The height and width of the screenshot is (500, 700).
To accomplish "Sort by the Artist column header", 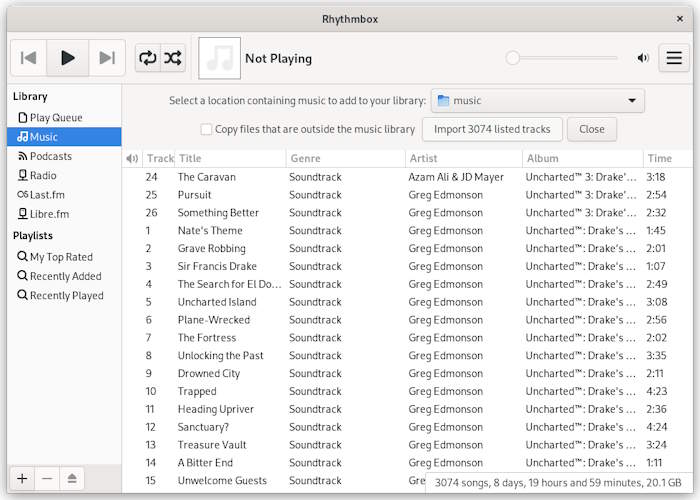I will pyautogui.click(x=464, y=158).
